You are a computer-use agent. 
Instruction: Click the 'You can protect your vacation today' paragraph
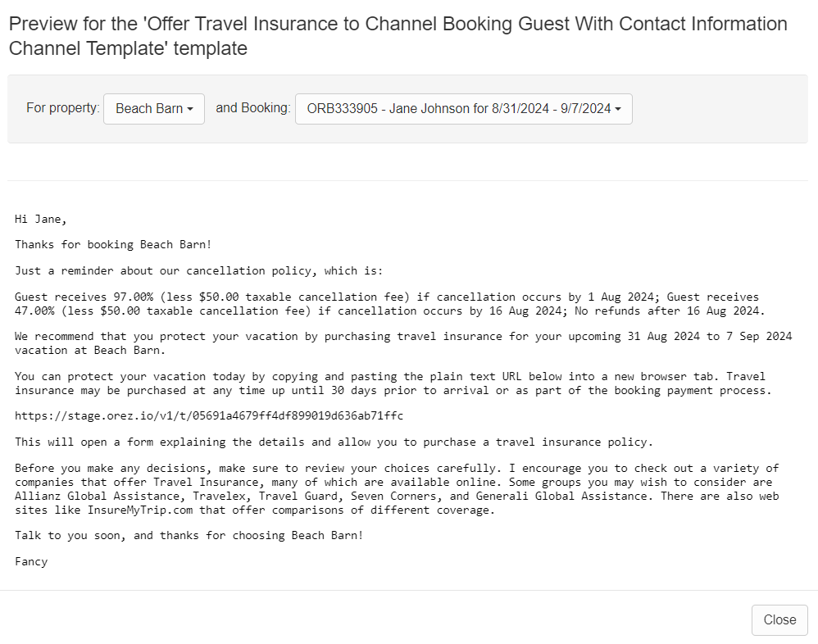393,383
